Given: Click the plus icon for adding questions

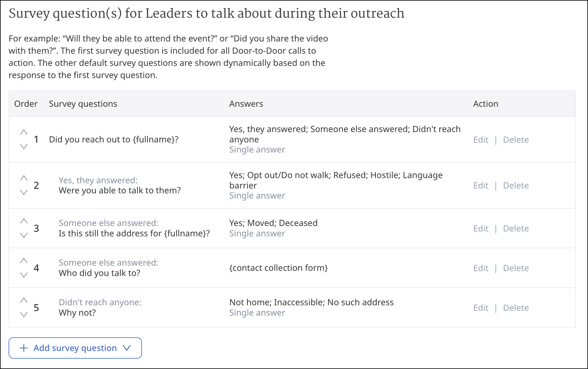Looking at the screenshot, I should pos(24,348).
